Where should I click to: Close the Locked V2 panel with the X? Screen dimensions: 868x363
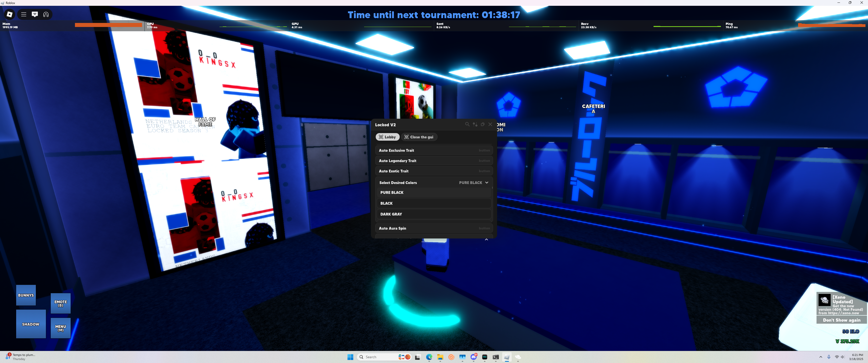click(490, 124)
